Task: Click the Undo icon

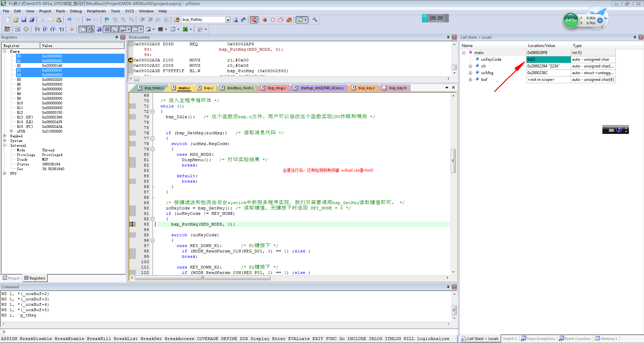Action: (x=69, y=20)
